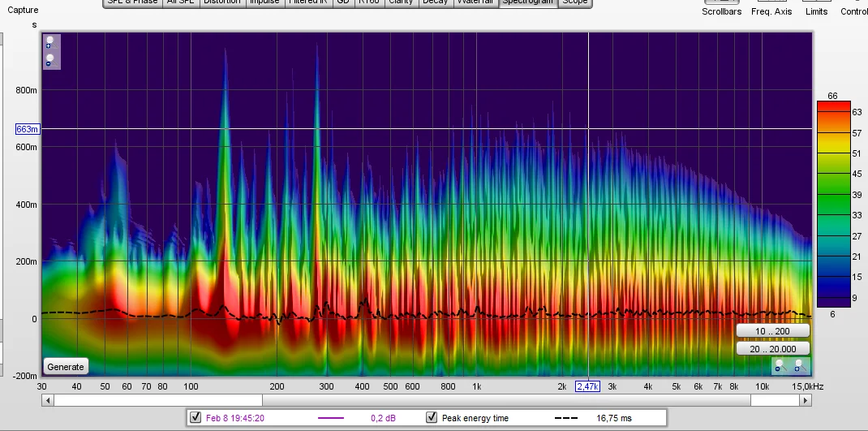Open the Controls panel from toolbar
Screen dimensions: 868x431
point(854,8)
